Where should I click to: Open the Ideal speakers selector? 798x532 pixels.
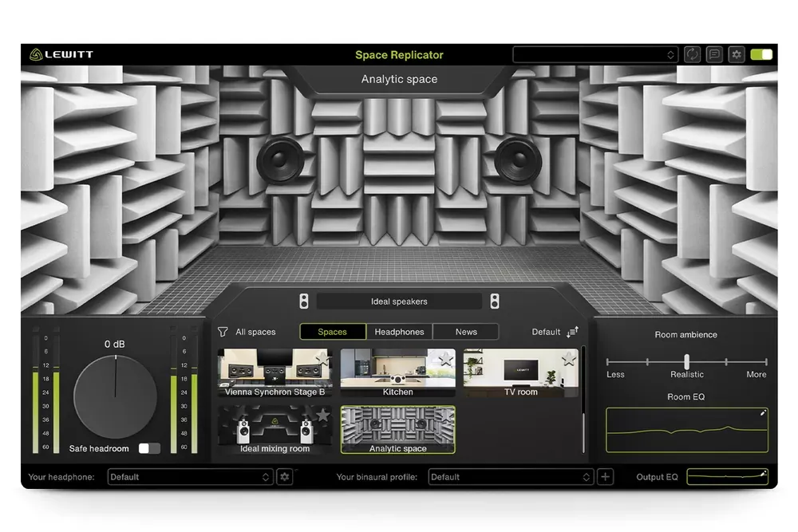coord(399,301)
